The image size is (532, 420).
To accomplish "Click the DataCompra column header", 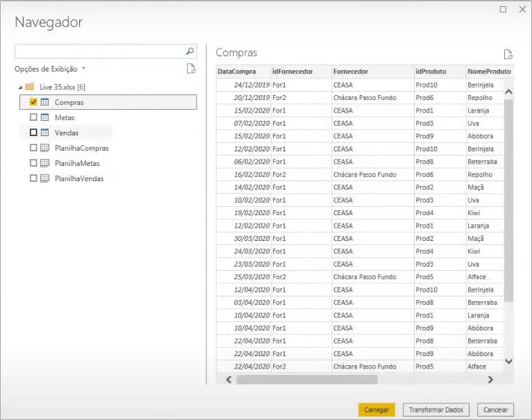I will tap(244, 72).
